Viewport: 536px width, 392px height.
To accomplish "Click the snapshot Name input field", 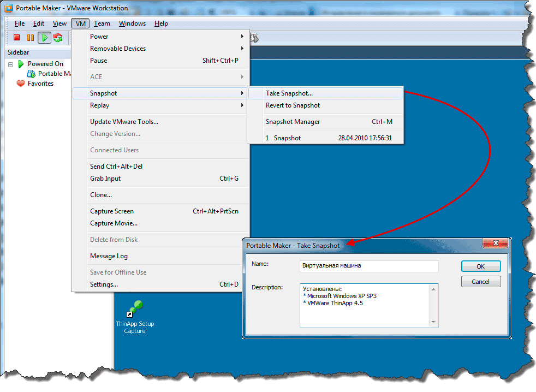I will [x=369, y=266].
